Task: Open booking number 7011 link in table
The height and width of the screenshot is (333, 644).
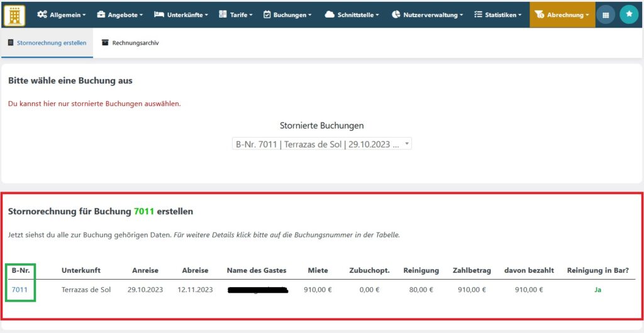Action: point(19,290)
